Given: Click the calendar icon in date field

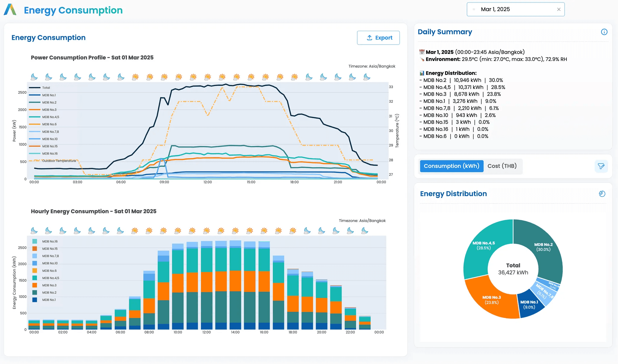Looking at the screenshot, I should (x=474, y=9).
